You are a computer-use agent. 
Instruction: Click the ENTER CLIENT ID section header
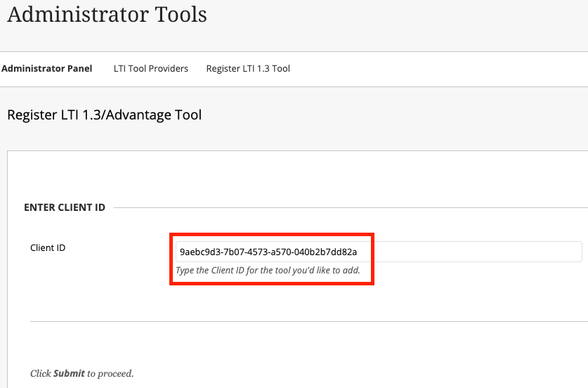pos(65,207)
